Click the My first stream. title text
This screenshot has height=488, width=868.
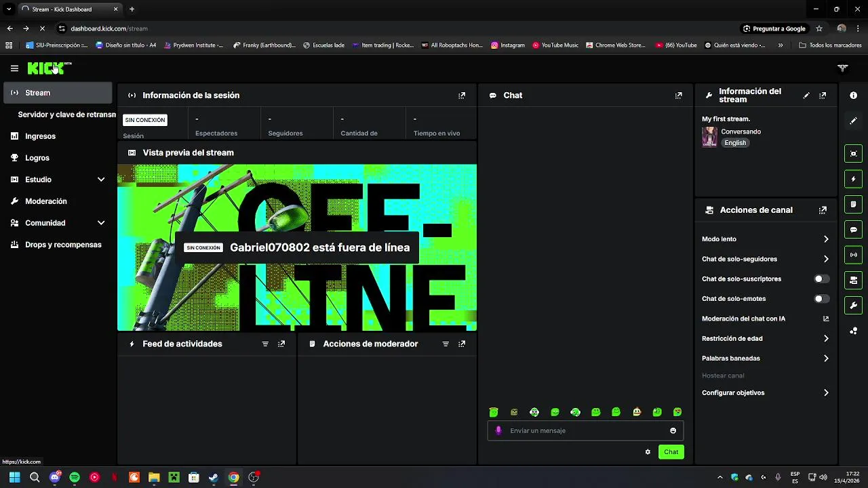tap(726, 119)
